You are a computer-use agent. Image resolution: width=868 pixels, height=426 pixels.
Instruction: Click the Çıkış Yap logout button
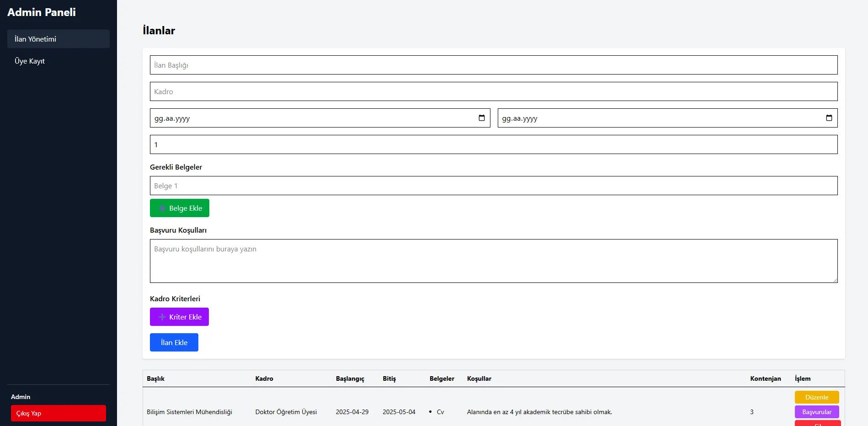(x=59, y=413)
